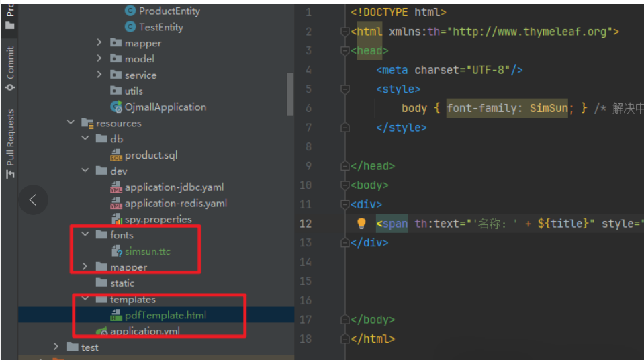The height and width of the screenshot is (360, 644).
Task: Fold the body tag on line 10
Action: pos(345,185)
